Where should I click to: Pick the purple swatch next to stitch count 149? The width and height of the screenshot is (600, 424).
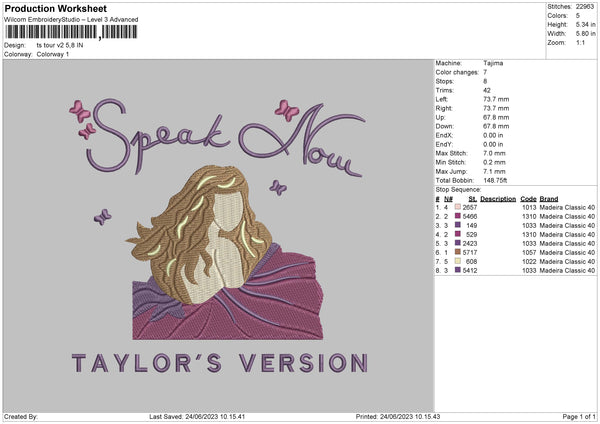coord(457,225)
